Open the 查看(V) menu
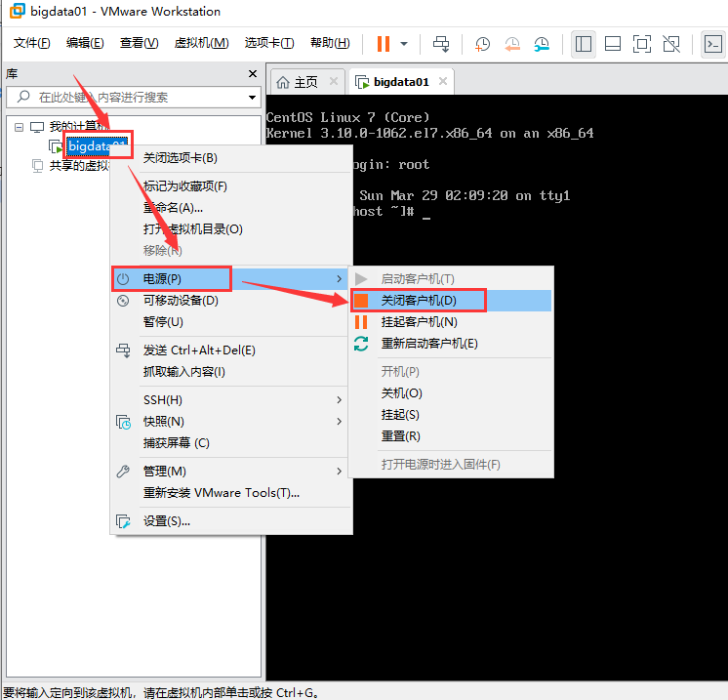This screenshot has height=700, width=728. tap(139, 43)
